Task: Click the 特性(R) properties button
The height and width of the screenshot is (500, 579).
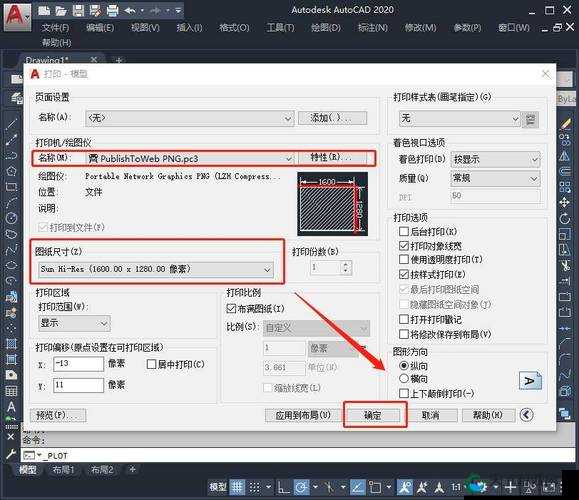Action: click(x=332, y=158)
